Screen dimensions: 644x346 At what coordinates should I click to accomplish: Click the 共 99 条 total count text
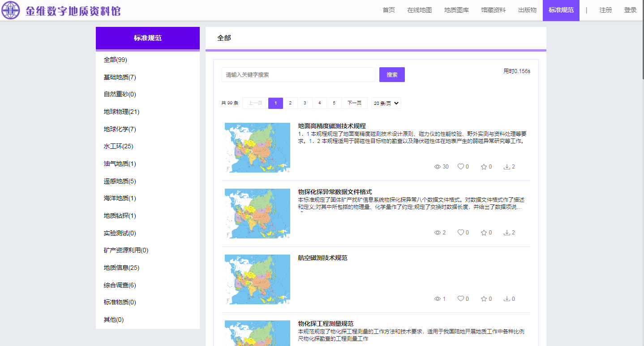click(x=230, y=103)
